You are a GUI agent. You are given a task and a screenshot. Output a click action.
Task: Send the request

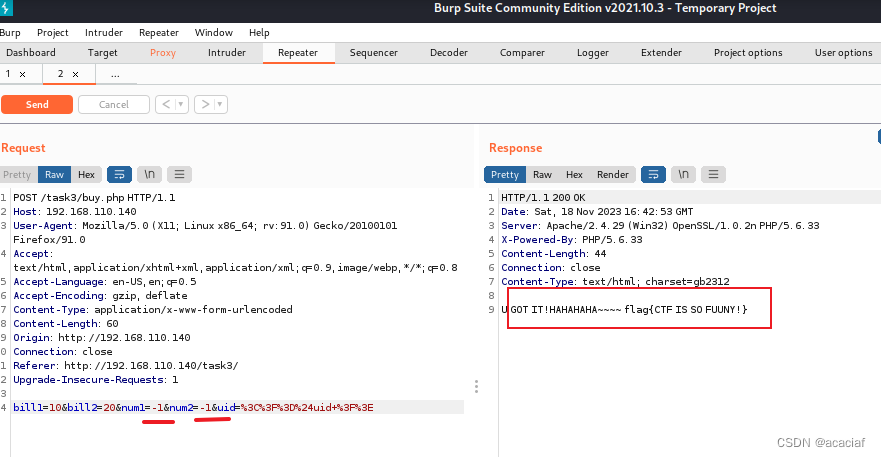point(37,105)
